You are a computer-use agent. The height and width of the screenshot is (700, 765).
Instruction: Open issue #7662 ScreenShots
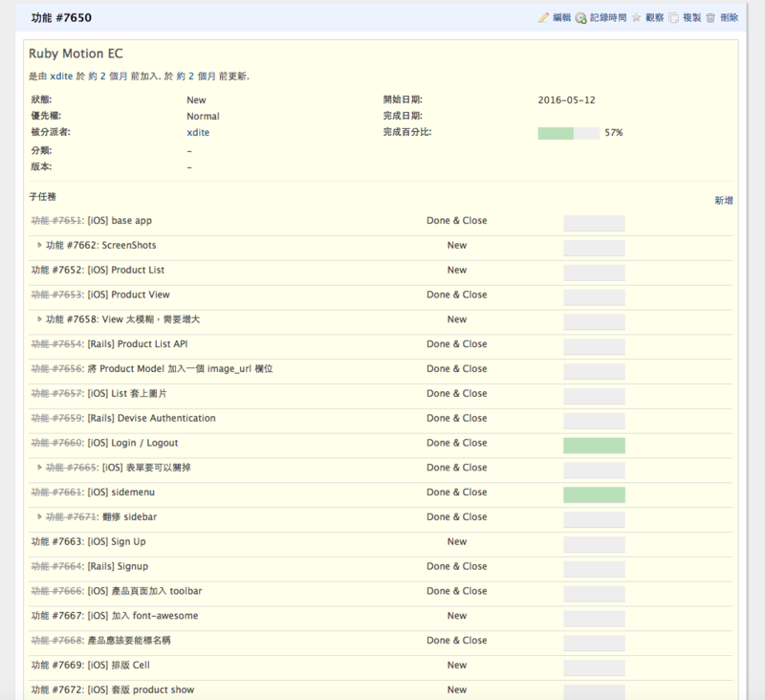tap(73, 246)
